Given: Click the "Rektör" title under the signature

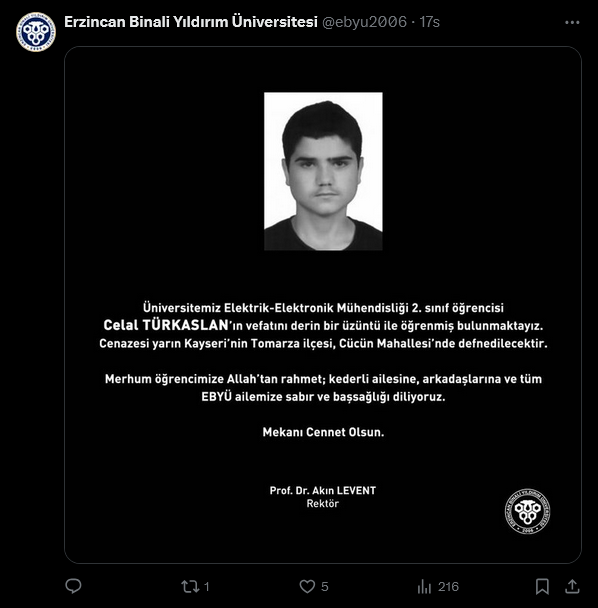Looking at the screenshot, I should [323, 504].
